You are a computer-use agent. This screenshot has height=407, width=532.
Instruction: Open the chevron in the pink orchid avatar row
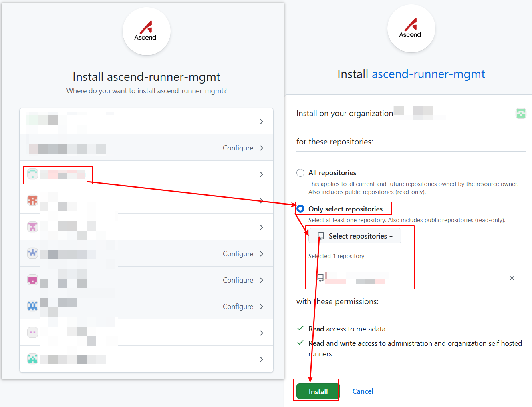click(262, 227)
